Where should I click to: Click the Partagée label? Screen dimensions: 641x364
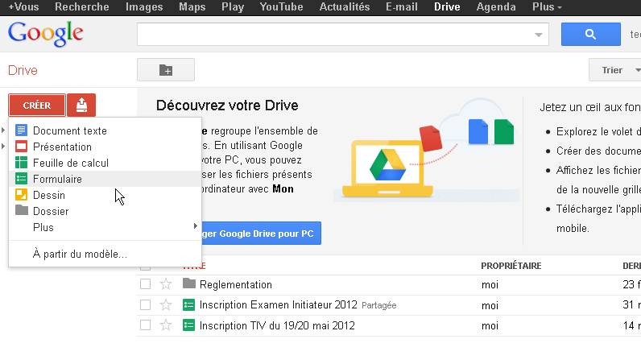tap(379, 305)
